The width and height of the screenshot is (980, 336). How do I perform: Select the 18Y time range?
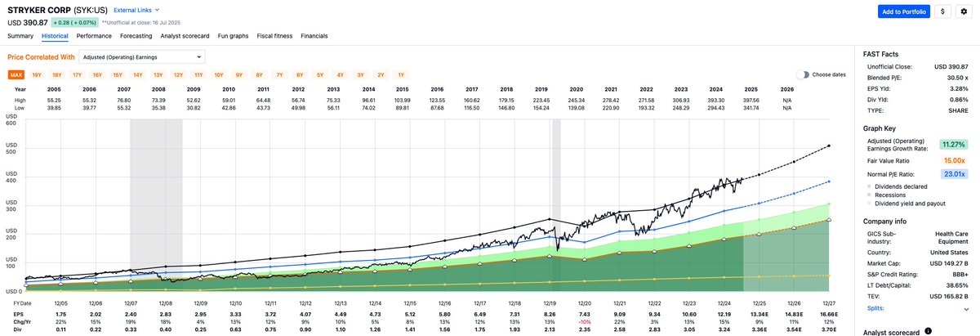point(56,74)
